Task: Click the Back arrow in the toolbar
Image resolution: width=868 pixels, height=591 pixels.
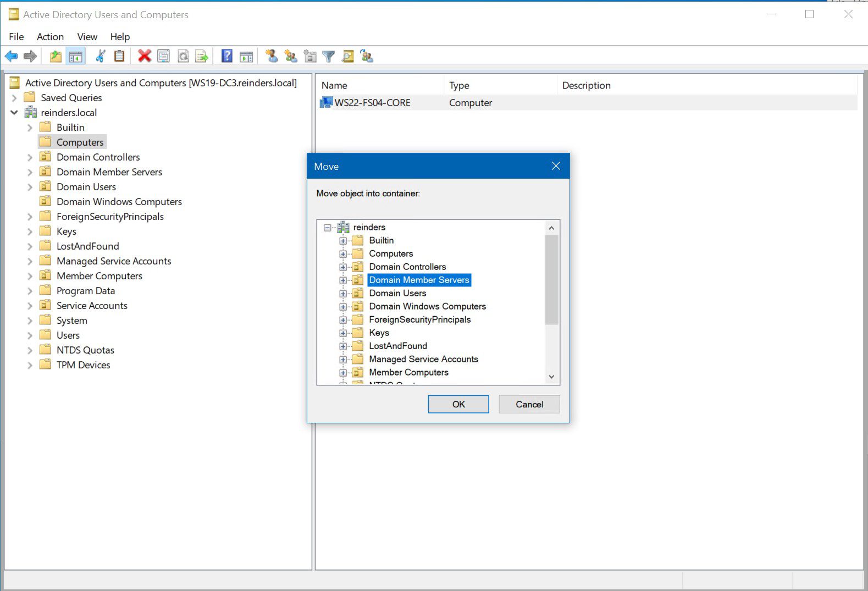Action: point(12,56)
